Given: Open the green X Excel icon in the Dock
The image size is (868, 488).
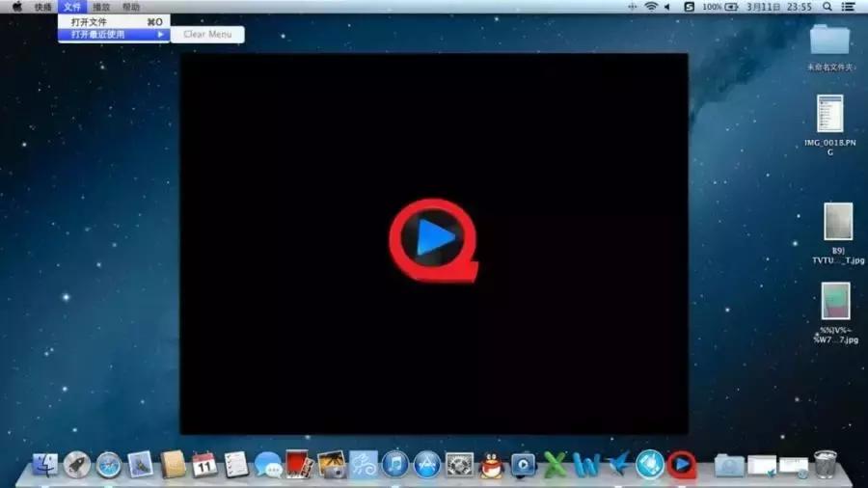Looking at the screenshot, I should pyautogui.click(x=555, y=464).
